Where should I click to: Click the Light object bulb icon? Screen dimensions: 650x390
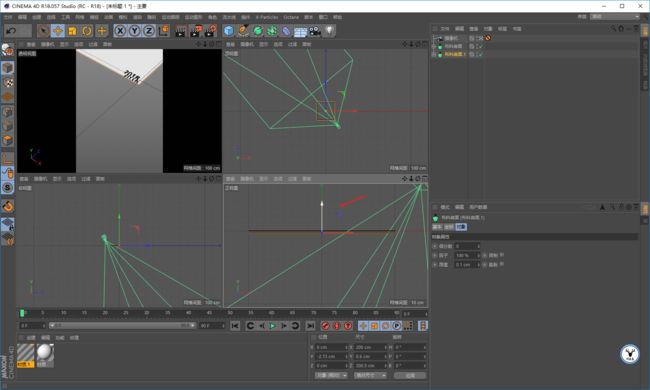click(x=329, y=31)
